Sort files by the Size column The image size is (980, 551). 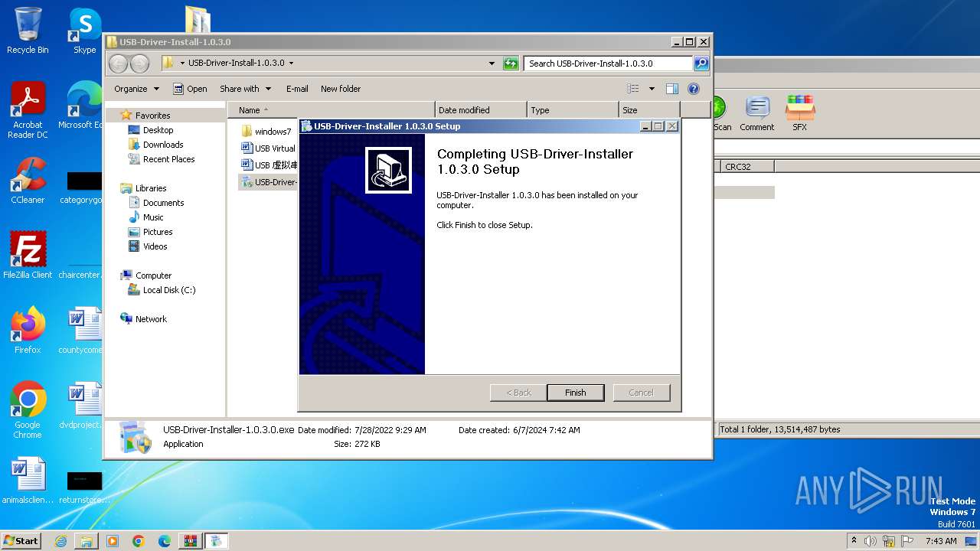(x=649, y=110)
